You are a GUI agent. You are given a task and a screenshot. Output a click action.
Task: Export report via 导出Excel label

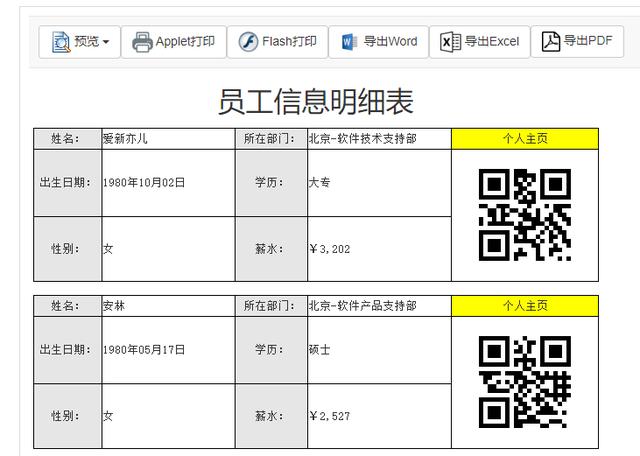[492, 41]
